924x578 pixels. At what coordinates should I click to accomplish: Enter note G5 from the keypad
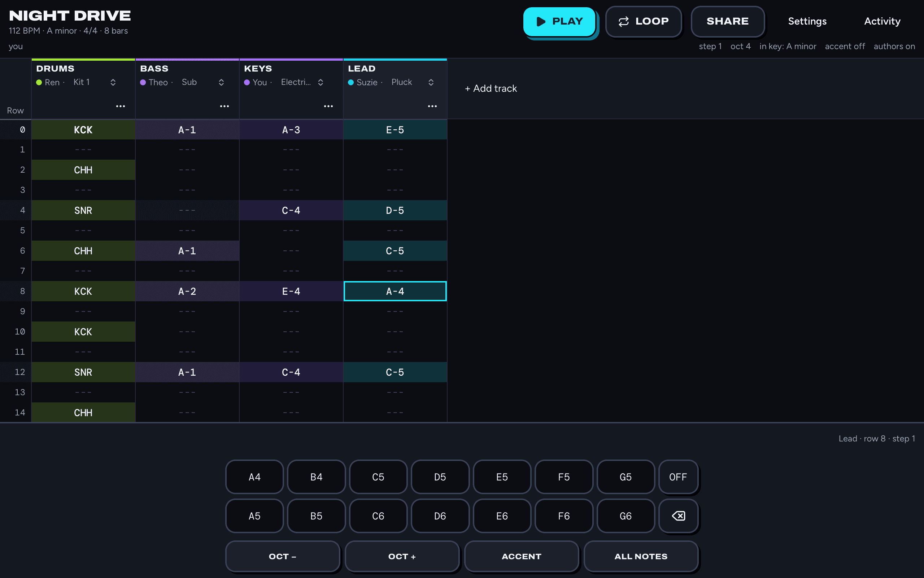tap(626, 477)
